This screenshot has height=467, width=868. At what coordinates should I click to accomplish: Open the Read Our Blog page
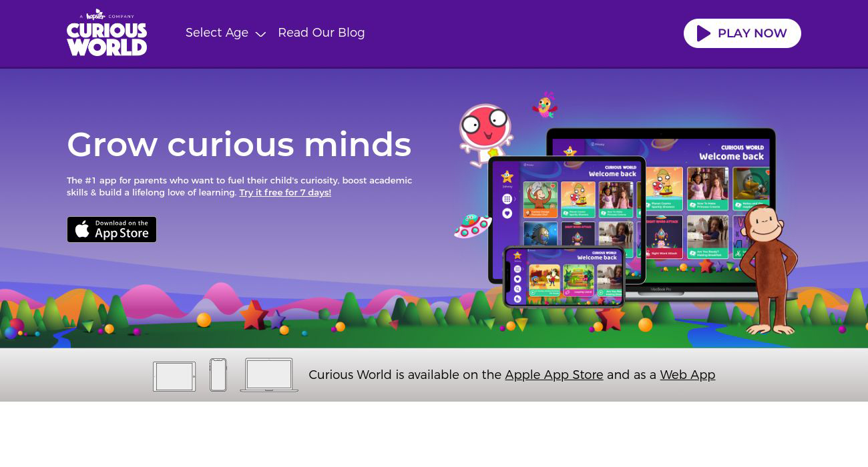[321, 33]
